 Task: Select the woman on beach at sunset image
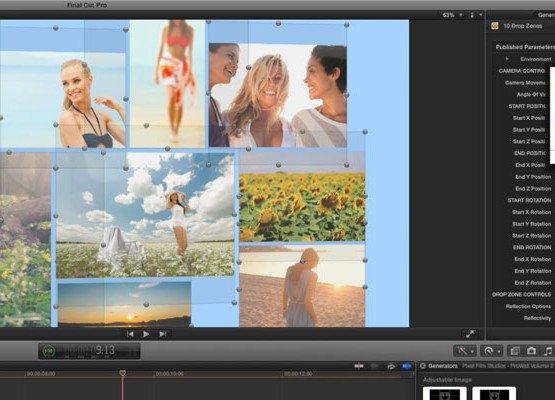point(302,286)
